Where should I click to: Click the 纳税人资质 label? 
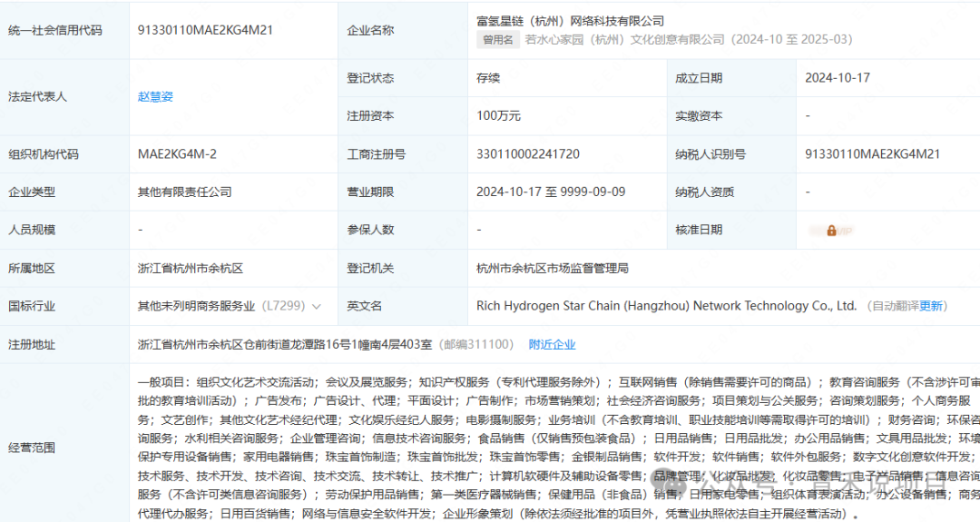click(704, 192)
